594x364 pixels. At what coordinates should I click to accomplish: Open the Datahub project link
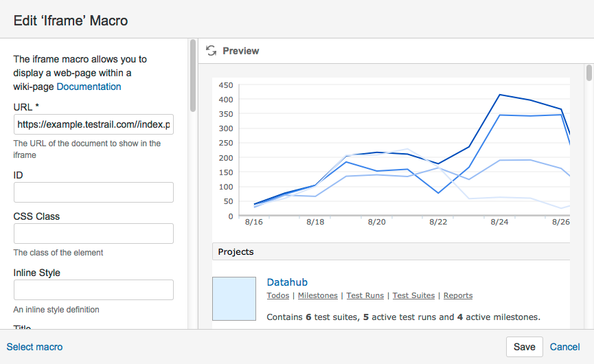point(286,282)
